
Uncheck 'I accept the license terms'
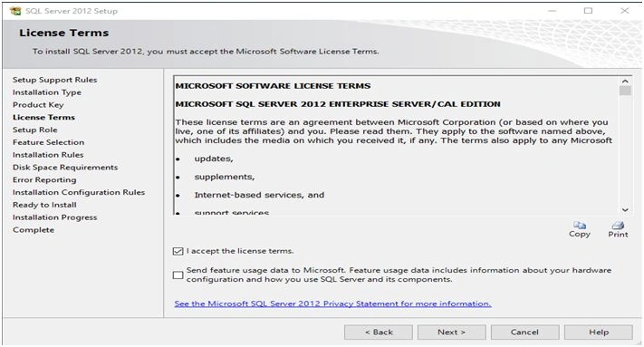tap(178, 251)
